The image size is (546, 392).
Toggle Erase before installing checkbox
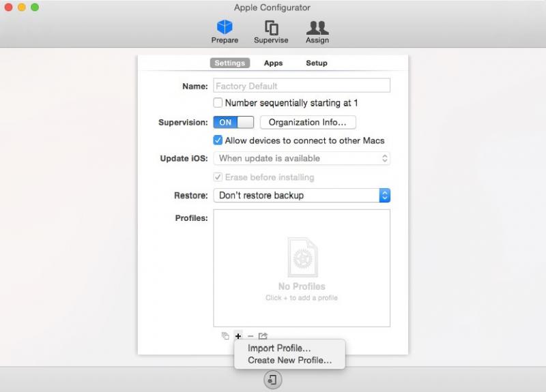click(x=218, y=177)
